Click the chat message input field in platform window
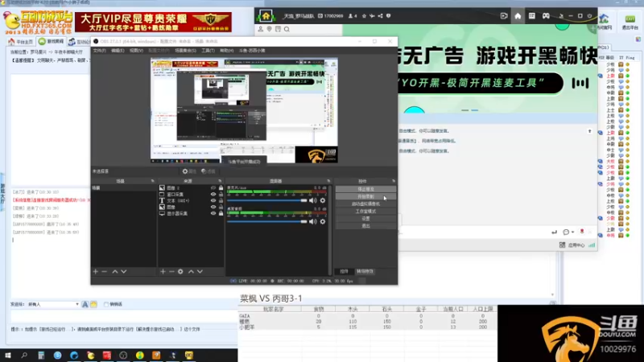 pos(123,316)
